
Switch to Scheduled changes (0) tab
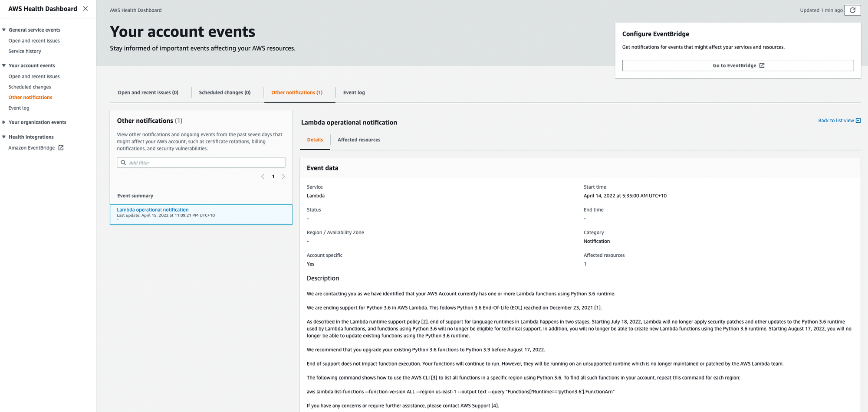pyautogui.click(x=225, y=92)
